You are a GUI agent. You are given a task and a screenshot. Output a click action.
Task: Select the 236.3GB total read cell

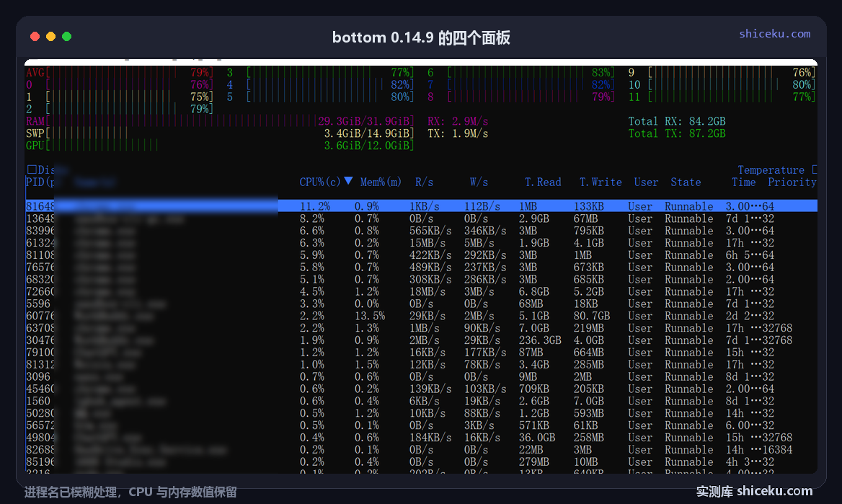pyautogui.click(x=540, y=340)
